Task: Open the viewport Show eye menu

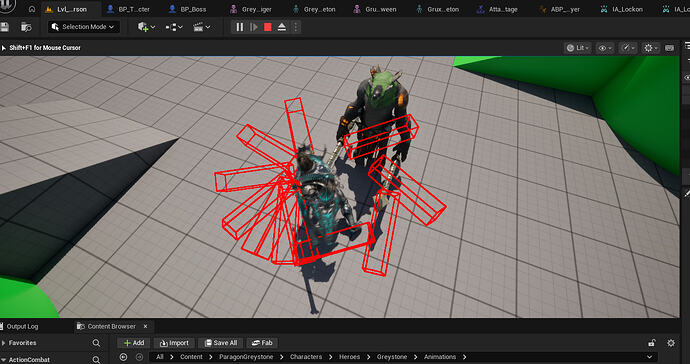Action: [605, 48]
